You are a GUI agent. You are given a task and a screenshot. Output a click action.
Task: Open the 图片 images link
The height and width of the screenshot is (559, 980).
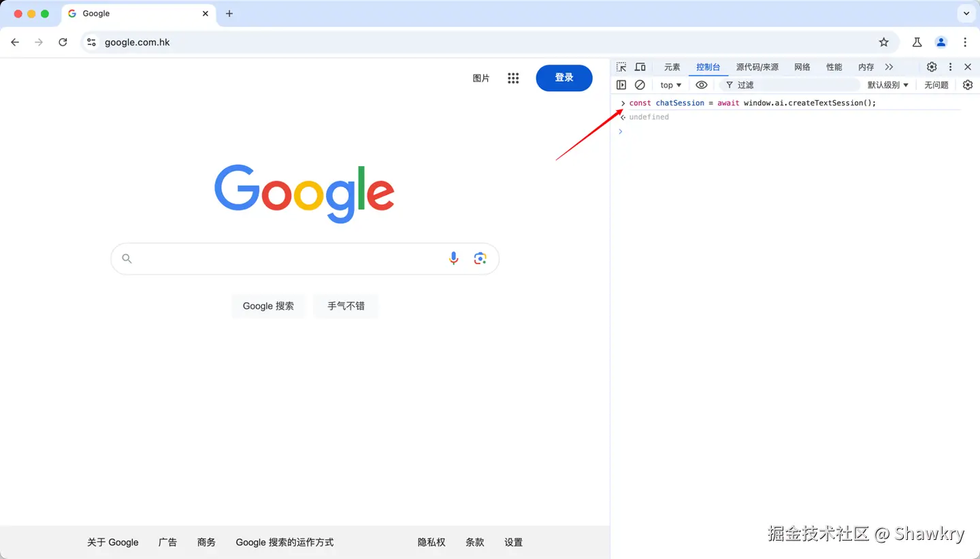click(x=481, y=78)
